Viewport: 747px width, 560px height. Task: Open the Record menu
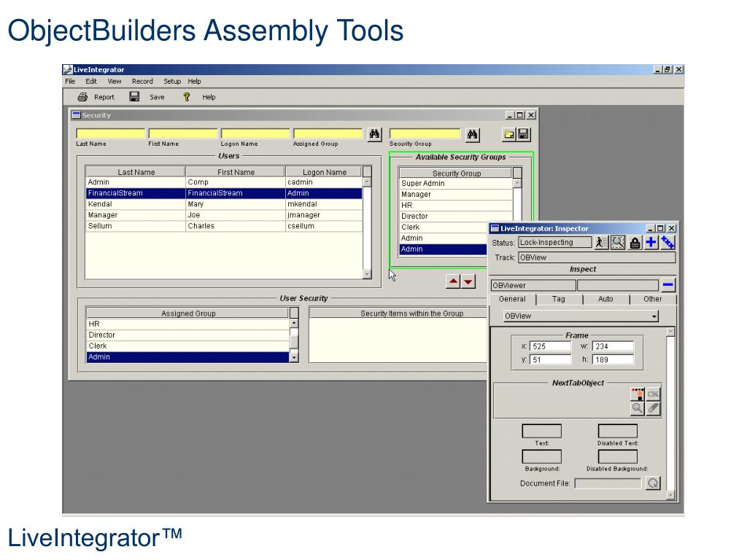click(142, 82)
